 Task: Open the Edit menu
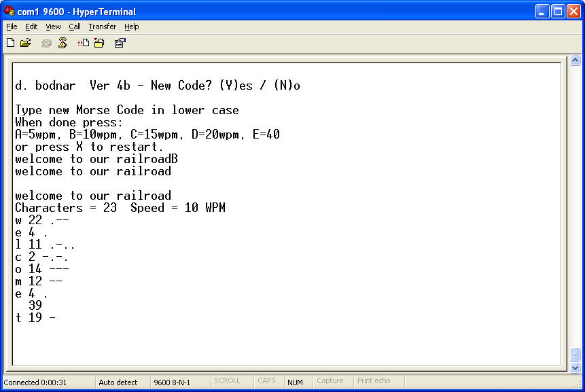(31, 26)
